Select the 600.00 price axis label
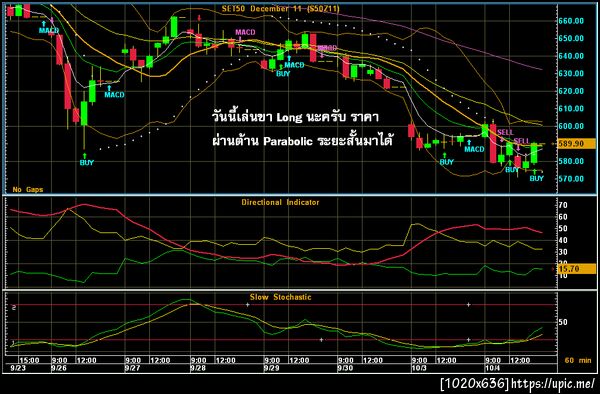This screenshot has width=600, height=394. click(x=571, y=126)
